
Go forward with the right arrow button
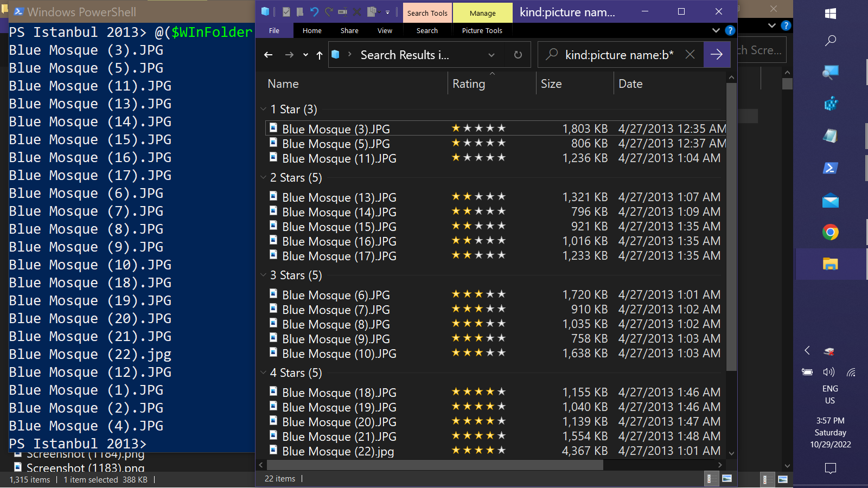[289, 55]
